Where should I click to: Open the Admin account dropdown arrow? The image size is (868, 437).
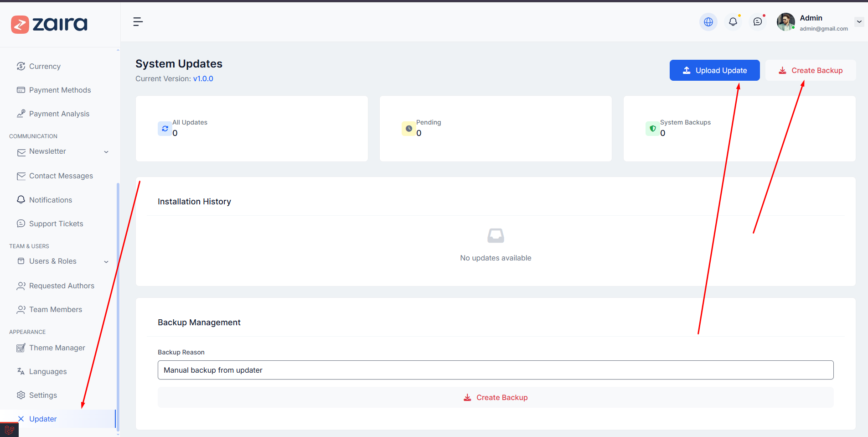pos(859,22)
